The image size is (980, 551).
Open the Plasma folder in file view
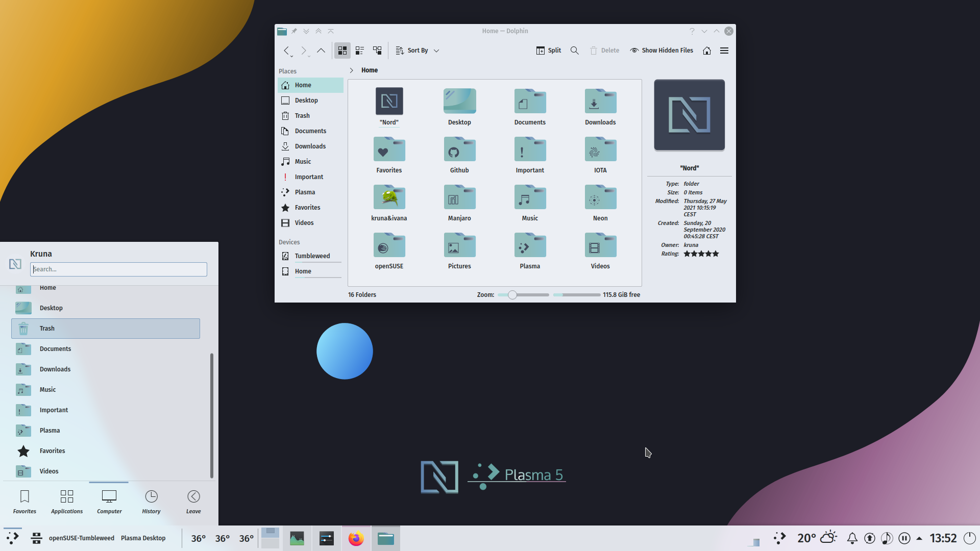click(x=530, y=245)
